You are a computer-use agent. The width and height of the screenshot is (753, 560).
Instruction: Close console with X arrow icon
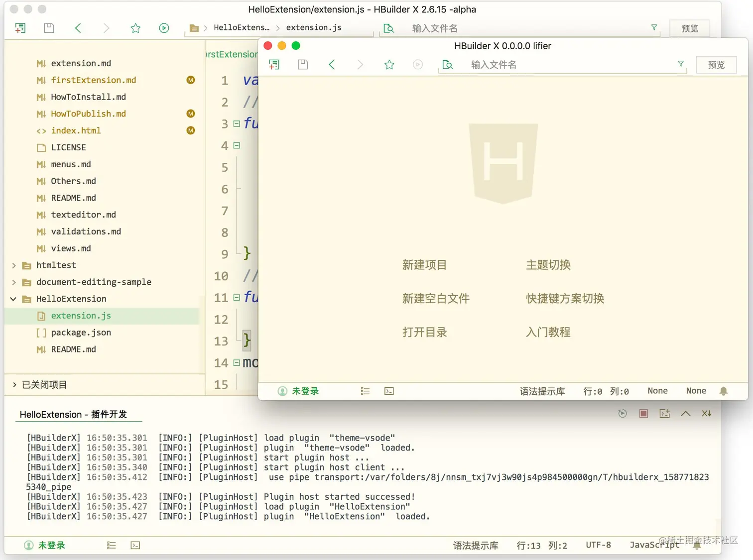pos(707,414)
